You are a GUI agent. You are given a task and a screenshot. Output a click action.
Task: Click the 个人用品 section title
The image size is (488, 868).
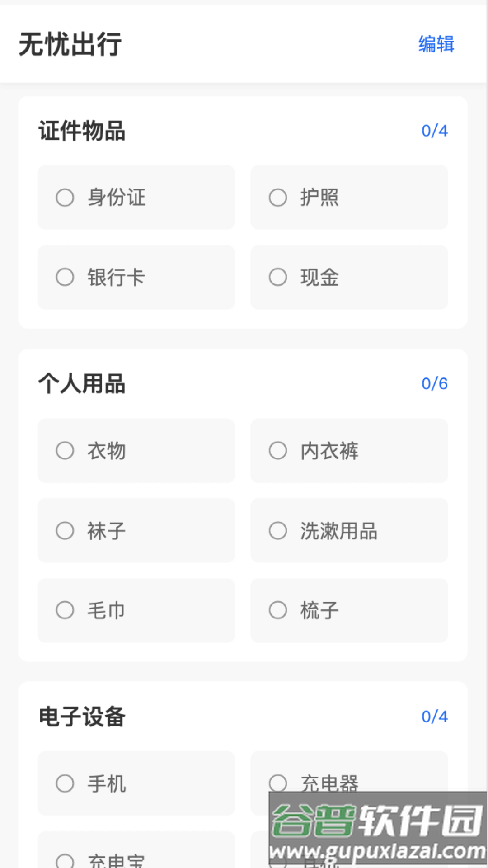pyautogui.click(x=82, y=384)
